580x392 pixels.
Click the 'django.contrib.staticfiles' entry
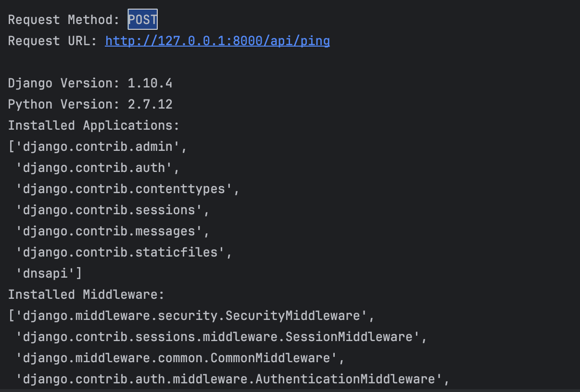click(124, 252)
